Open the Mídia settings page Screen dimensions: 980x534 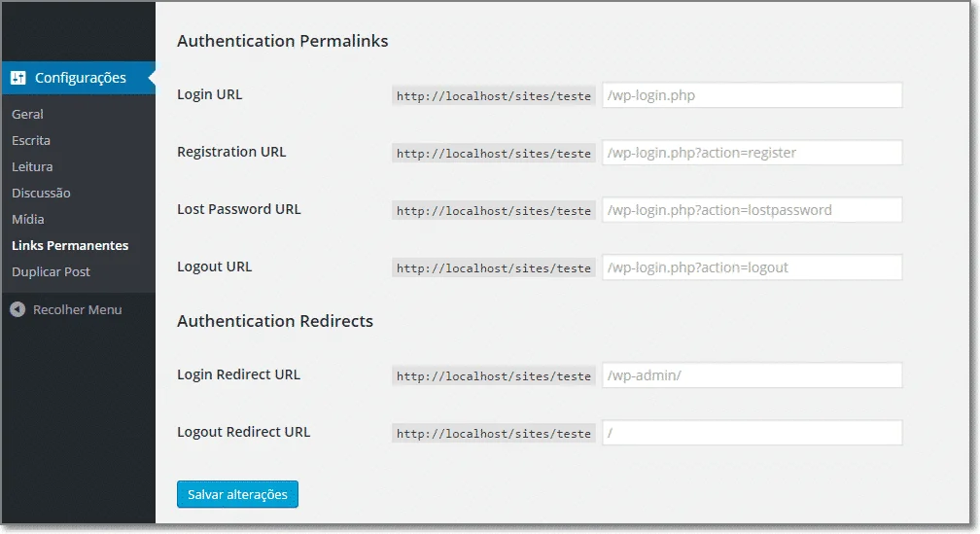[27, 220]
